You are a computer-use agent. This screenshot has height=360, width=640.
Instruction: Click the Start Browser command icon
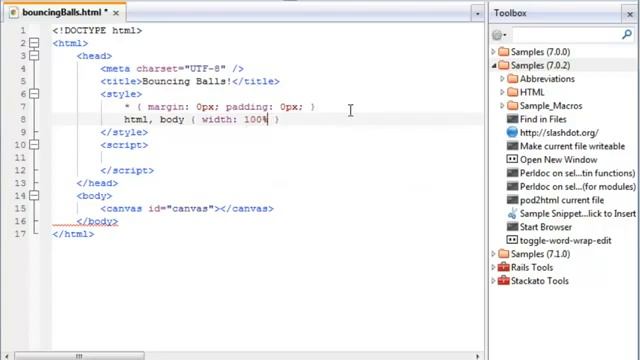click(512, 227)
